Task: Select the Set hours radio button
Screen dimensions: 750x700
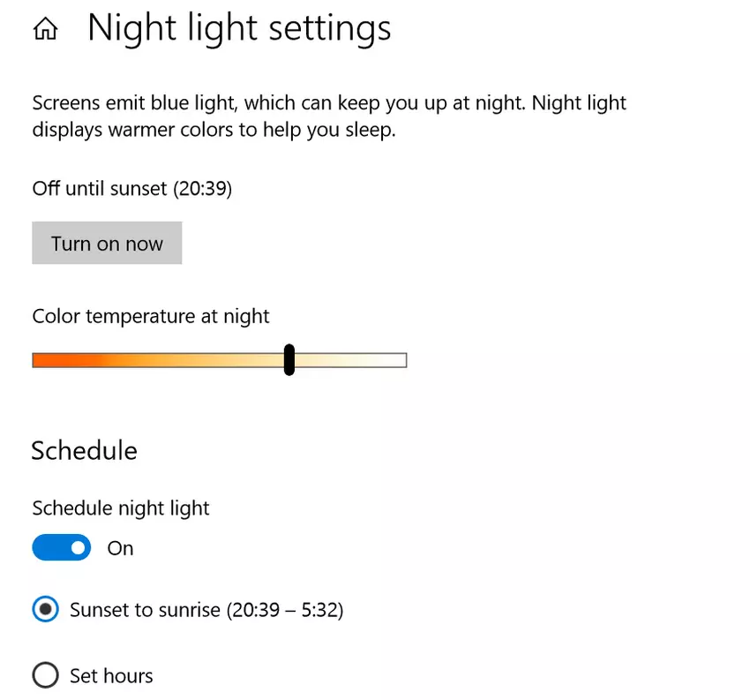Action: click(46, 676)
